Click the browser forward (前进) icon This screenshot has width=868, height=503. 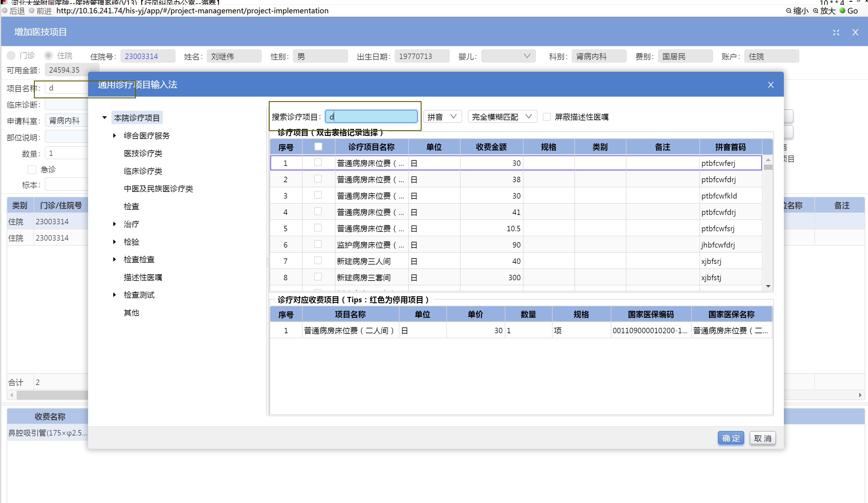pyautogui.click(x=32, y=11)
